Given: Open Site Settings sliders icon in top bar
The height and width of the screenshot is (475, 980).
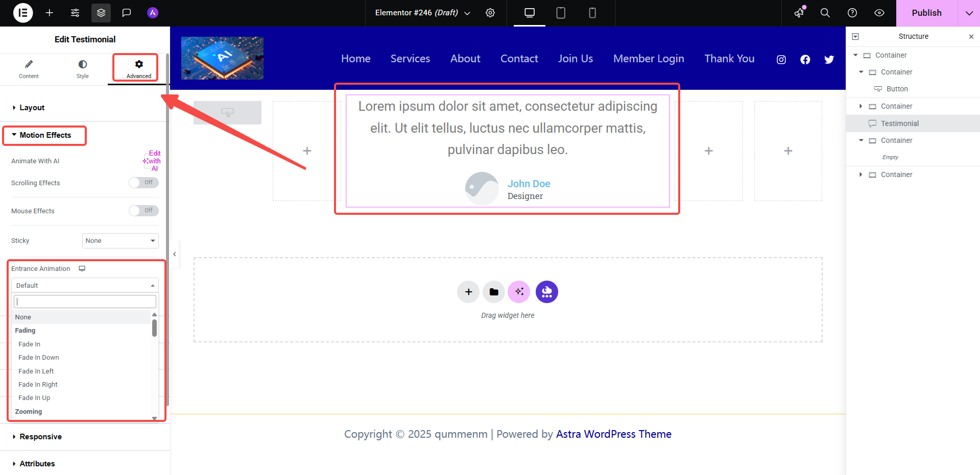Looking at the screenshot, I should pos(75,13).
